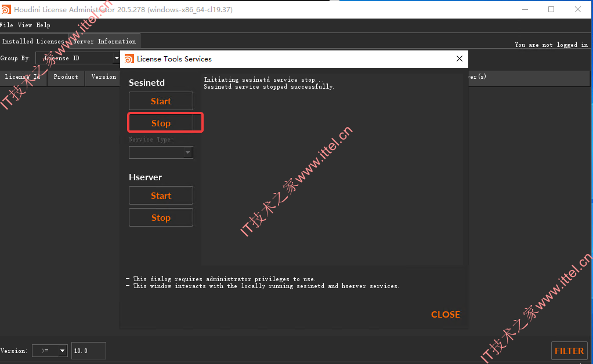
Task: Maximize the Houdini License Administrator window
Action: coord(551,9)
